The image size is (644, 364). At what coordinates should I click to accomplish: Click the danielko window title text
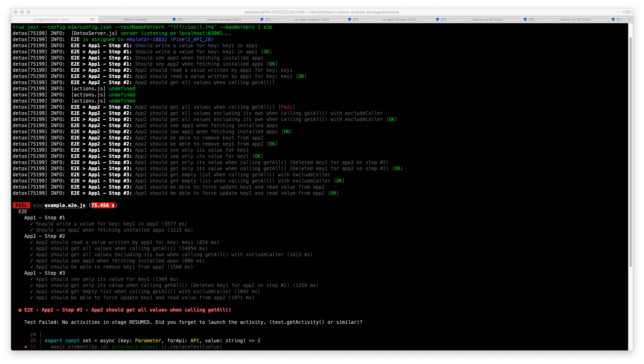[322, 12]
